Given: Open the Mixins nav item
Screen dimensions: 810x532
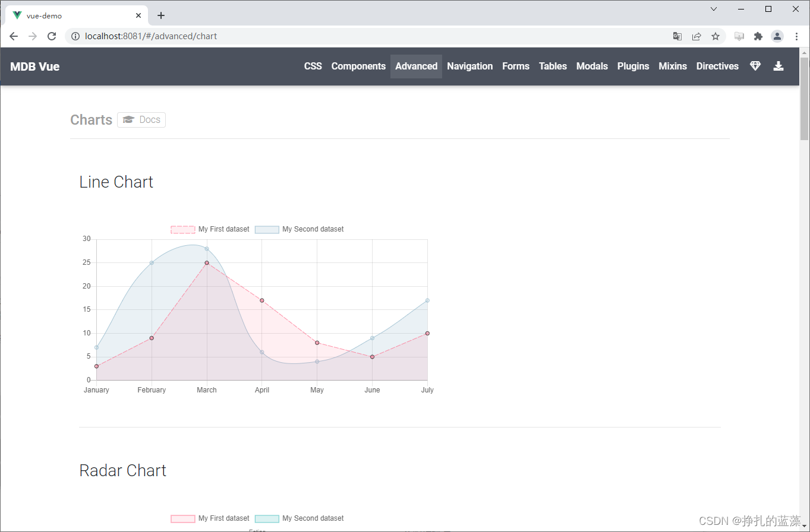Looking at the screenshot, I should pyautogui.click(x=673, y=66).
